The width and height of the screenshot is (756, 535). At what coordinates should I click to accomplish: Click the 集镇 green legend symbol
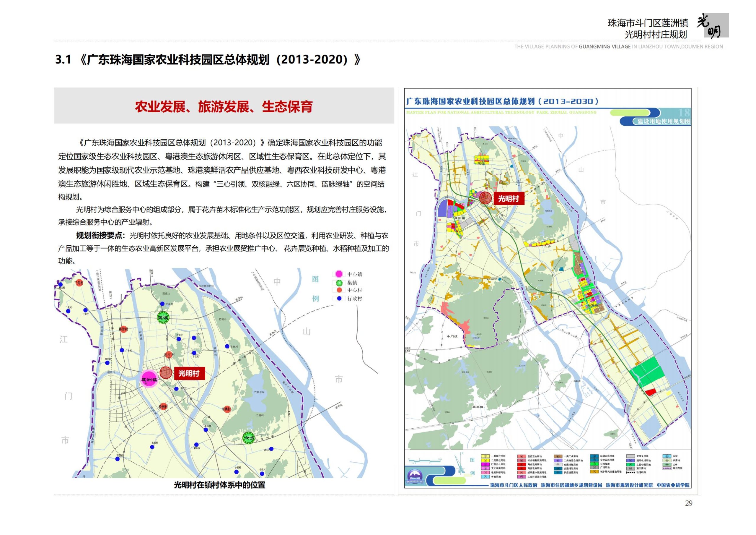coord(339,283)
